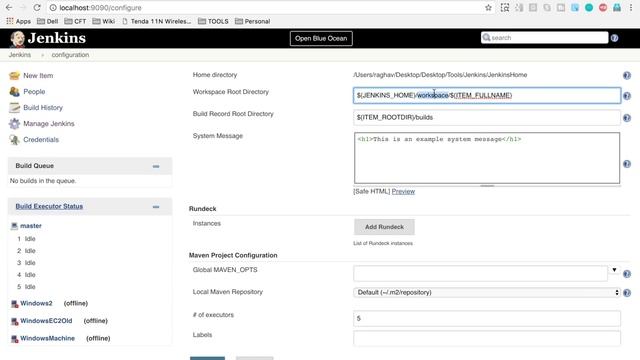Click the Credentials keys icon

14,140
